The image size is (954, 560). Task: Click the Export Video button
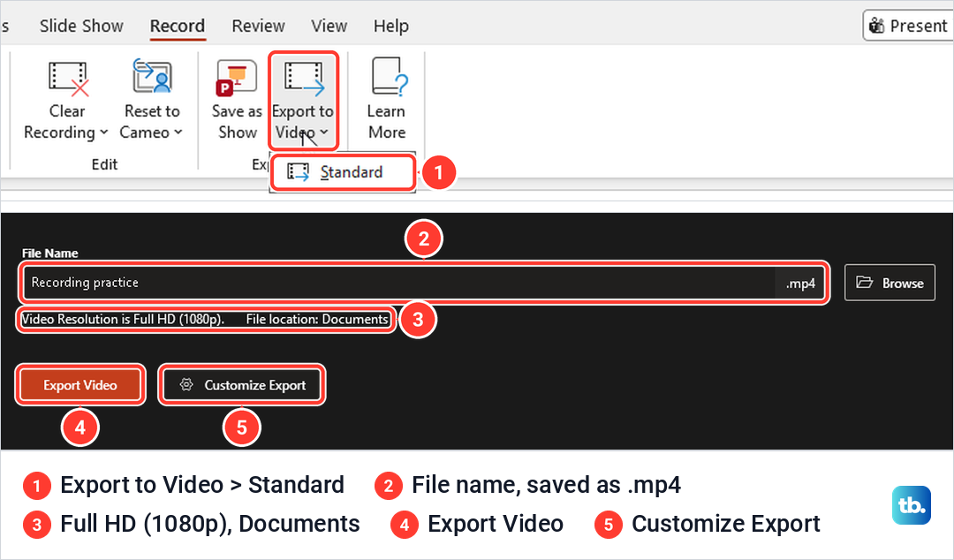click(x=80, y=385)
